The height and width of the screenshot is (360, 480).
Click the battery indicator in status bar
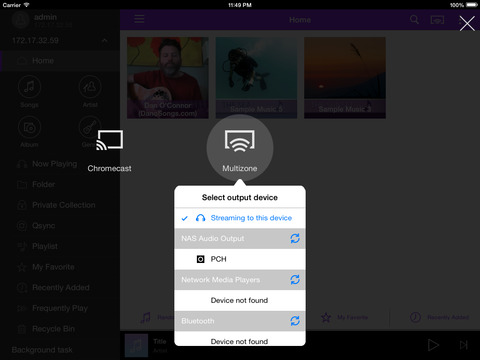(x=472, y=5)
